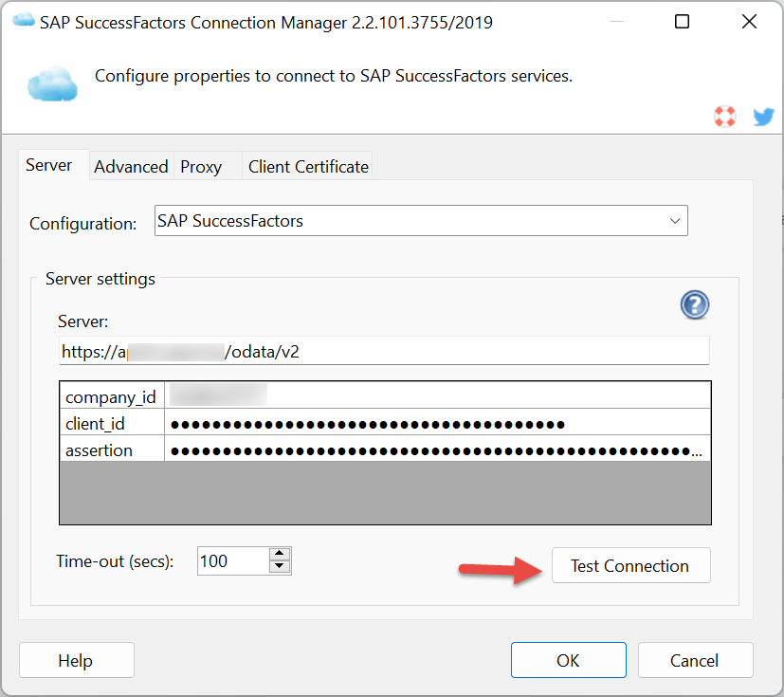Select the assertion value cell

pyautogui.click(x=437, y=449)
